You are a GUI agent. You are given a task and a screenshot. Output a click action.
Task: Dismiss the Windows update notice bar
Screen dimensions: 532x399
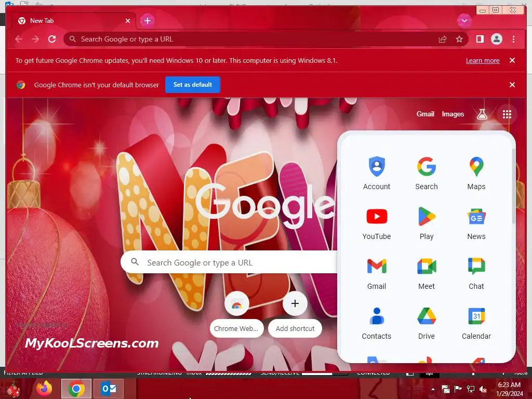(x=512, y=60)
